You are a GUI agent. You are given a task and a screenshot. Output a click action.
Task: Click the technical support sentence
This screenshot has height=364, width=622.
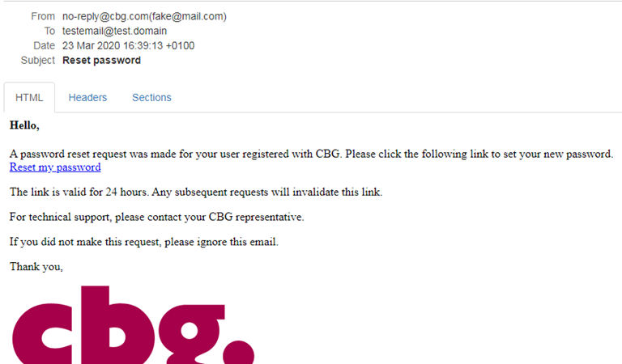click(x=156, y=217)
